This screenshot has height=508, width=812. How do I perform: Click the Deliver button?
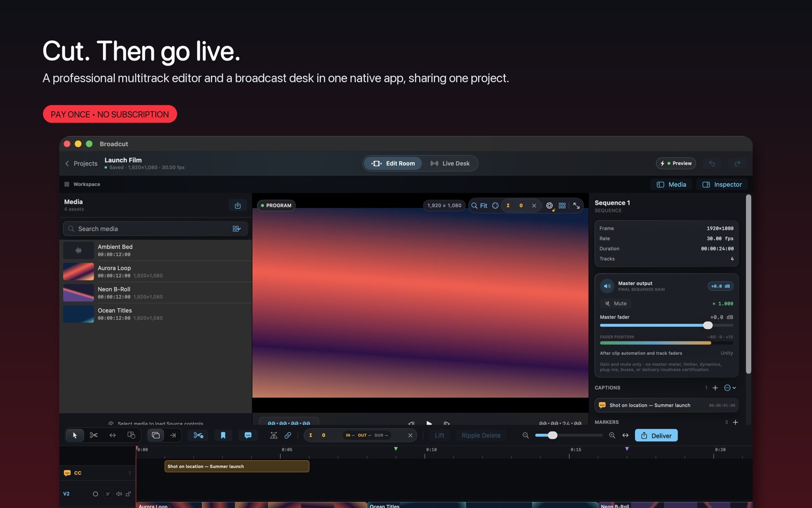point(656,435)
